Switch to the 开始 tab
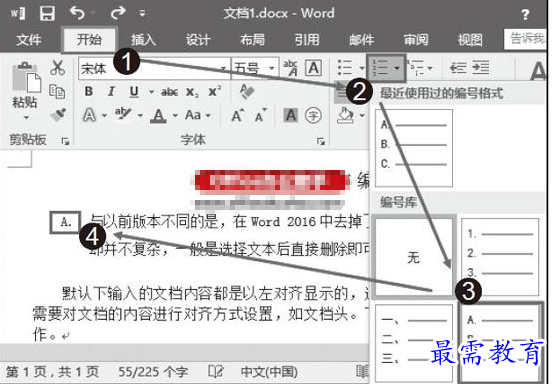552x384 pixels. point(89,39)
